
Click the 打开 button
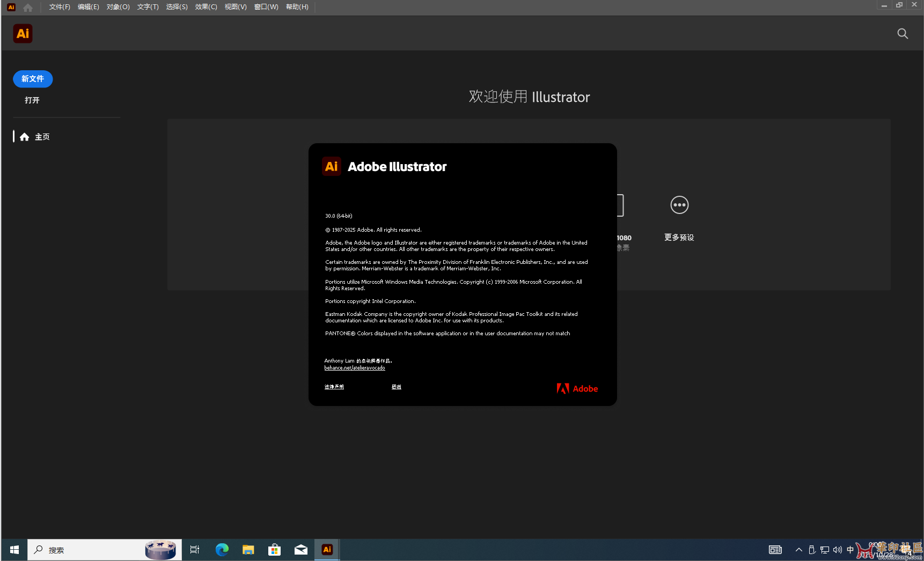32,100
